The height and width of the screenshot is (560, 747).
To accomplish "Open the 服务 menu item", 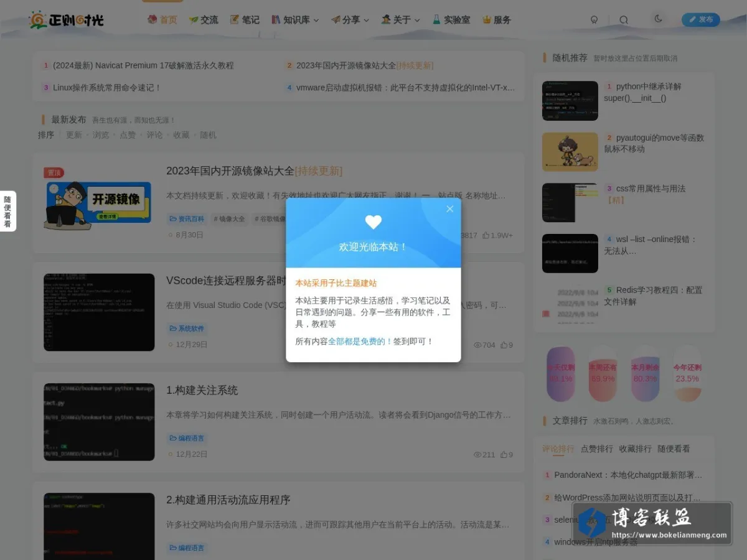I will click(x=497, y=20).
